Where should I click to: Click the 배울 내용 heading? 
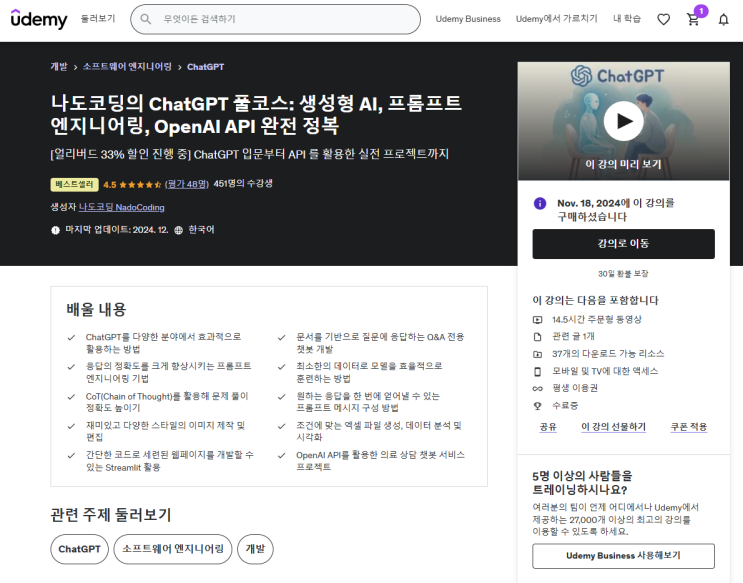(96, 310)
